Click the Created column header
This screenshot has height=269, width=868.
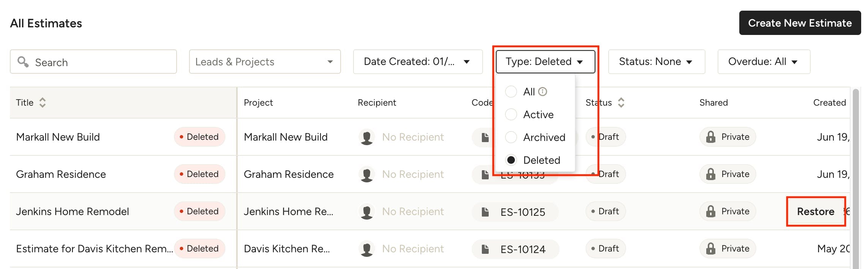(829, 103)
